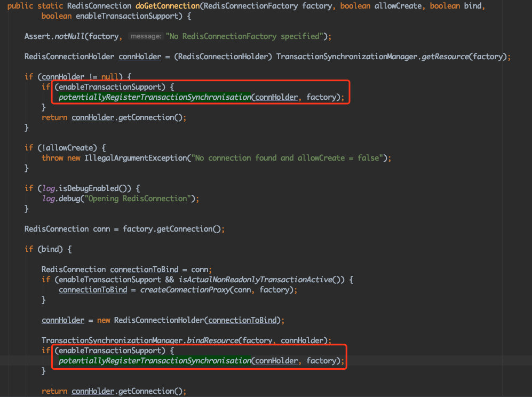The width and height of the screenshot is (532, 397).
Task: Click first potentiallyRegisterTransactionSynchronisation call under connHolder check
Action: click(x=155, y=98)
